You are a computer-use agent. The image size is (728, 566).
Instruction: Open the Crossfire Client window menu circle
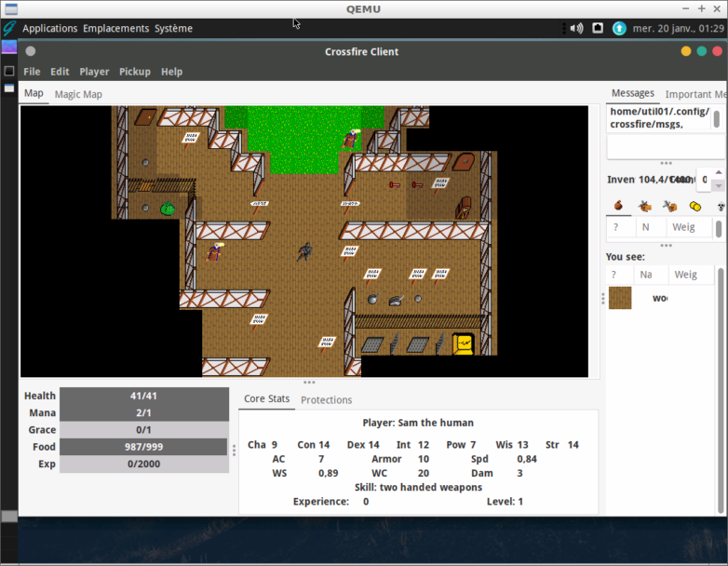tap(30, 51)
